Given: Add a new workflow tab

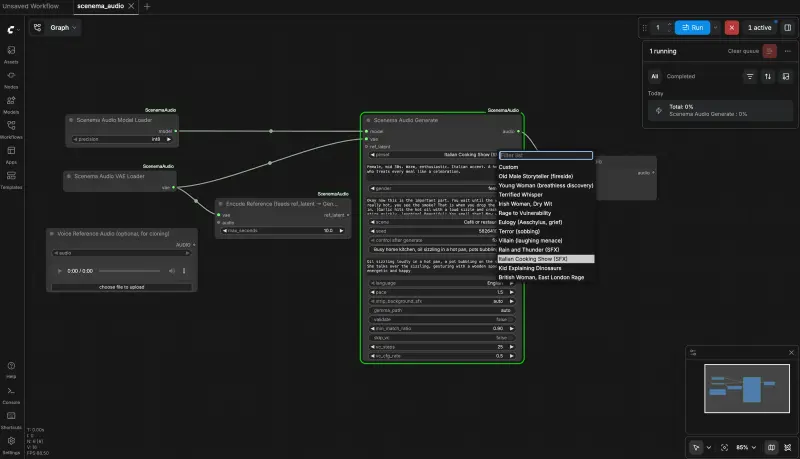Looking at the screenshot, I should 147,6.
